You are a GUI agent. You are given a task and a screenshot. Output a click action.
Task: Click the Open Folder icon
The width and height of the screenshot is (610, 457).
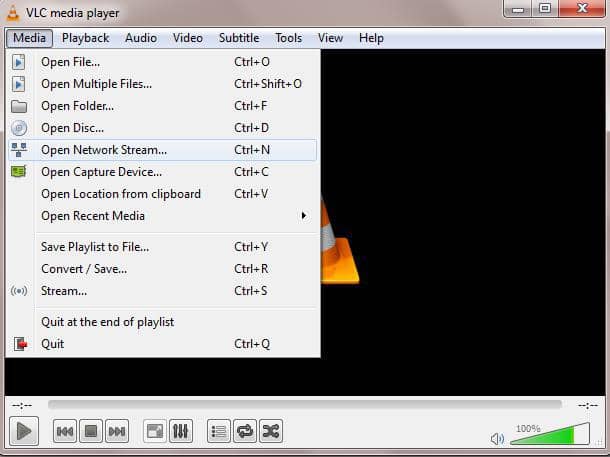(19, 106)
